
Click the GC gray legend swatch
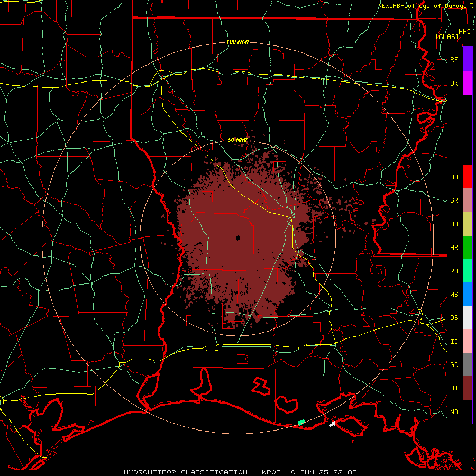click(467, 364)
